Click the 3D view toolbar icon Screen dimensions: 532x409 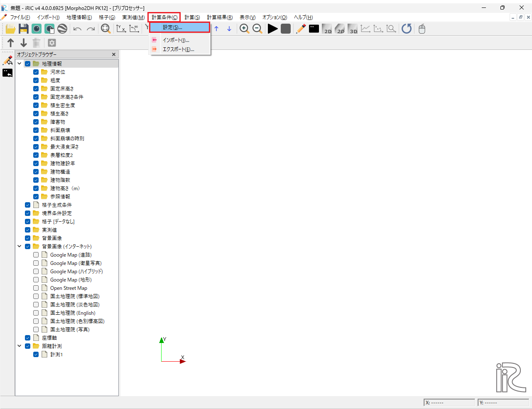click(353, 29)
